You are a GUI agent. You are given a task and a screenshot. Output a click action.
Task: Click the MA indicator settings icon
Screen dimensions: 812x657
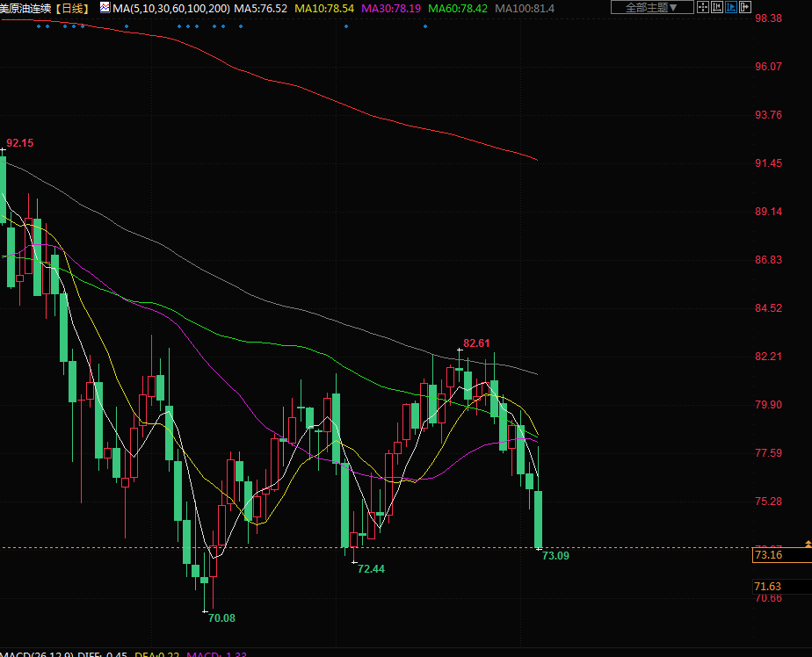coord(105,8)
